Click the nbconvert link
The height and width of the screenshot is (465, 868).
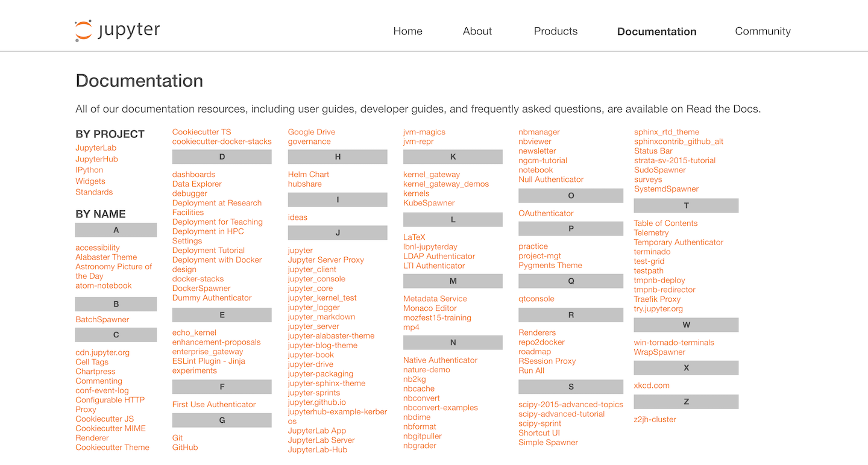click(x=421, y=398)
